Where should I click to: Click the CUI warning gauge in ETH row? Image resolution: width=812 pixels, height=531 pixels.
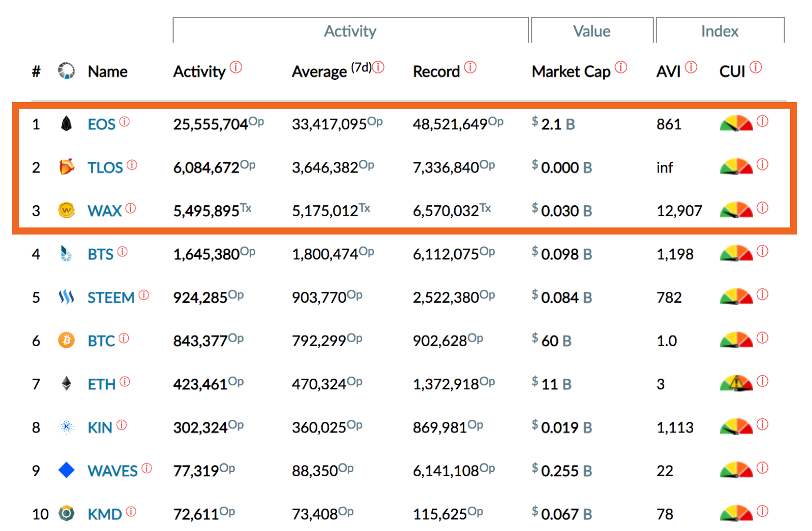click(736, 383)
